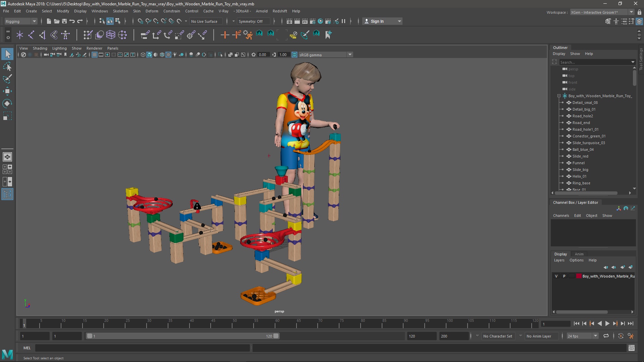Image resolution: width=644 pixels, height=362 pixels.
Task: Create a new scene with the New Scene icon
Action: click(49, 21)
